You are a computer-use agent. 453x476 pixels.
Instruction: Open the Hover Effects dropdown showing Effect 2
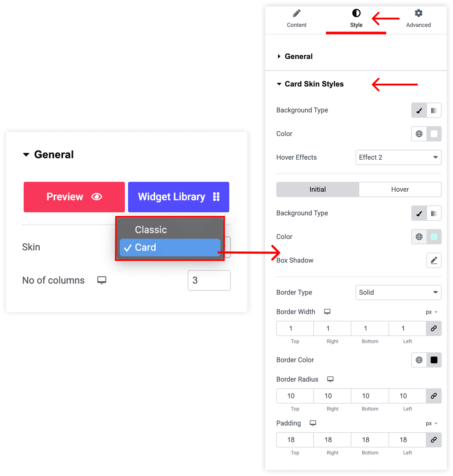pyautogui.click(x=398, y=157)
